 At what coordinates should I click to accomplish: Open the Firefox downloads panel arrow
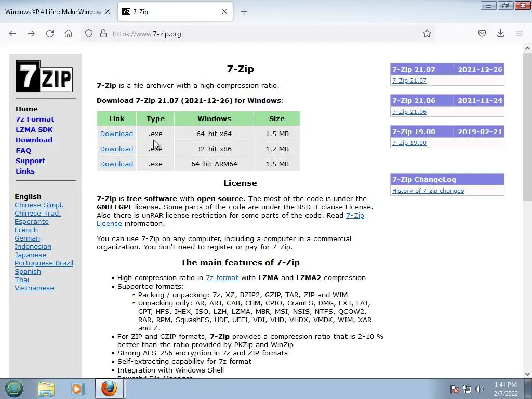pyautogui.click(x=500, y=33)
